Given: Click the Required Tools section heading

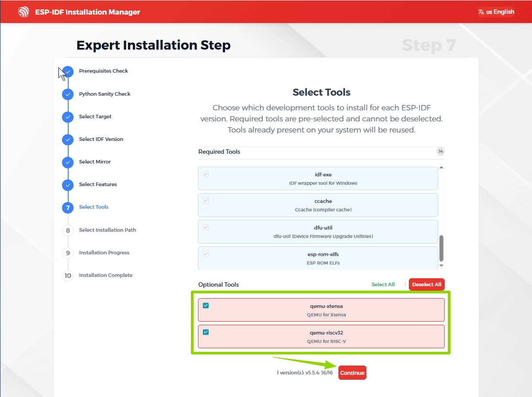Looking at the screenshot, I should pos(219,152).
